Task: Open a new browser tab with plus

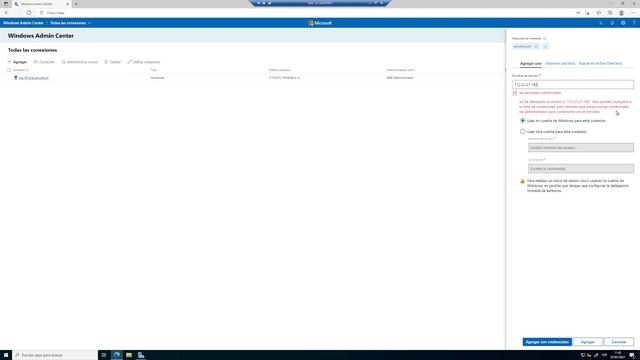Action: coord(76,4)
